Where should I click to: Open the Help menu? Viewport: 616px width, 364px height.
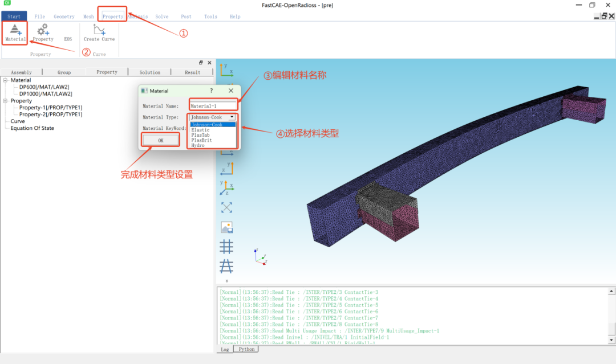(x=235, y=17)
